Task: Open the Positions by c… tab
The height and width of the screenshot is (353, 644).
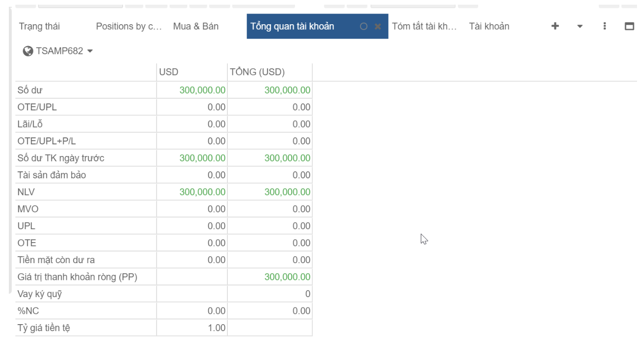Action: point(129,27)
